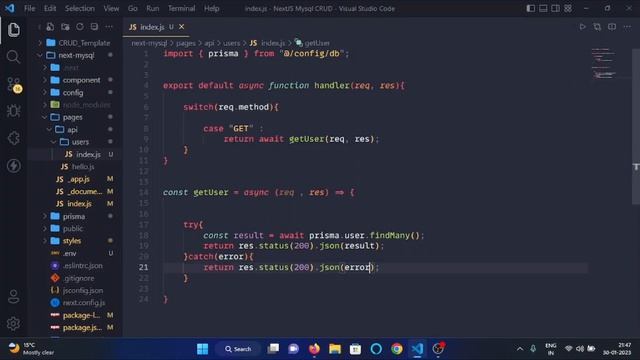Open the Run and Debug view
640x360 pixels.
pyautogui.click(x=13, y=111)
